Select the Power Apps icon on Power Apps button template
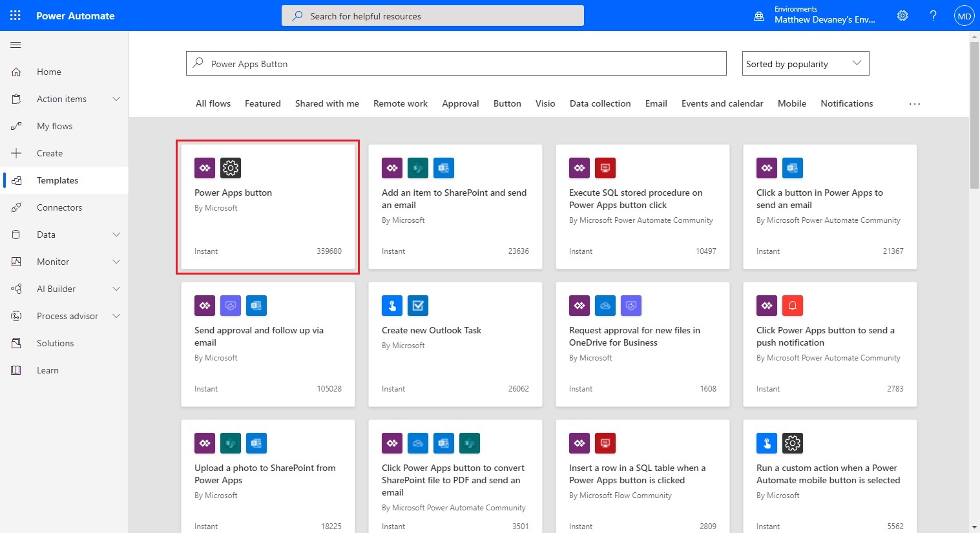 click(204, 167)
